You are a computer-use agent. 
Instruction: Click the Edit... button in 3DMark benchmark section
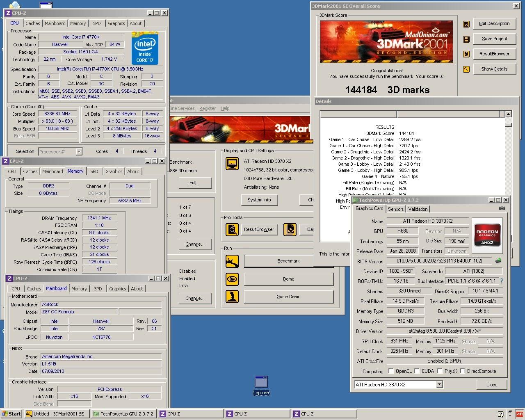[195, 183]
